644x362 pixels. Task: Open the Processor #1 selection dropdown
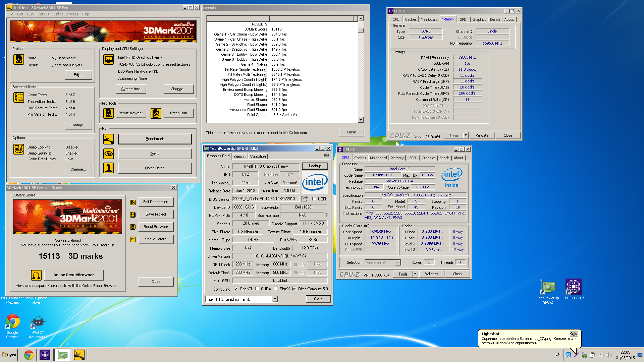tap(398, 263)
